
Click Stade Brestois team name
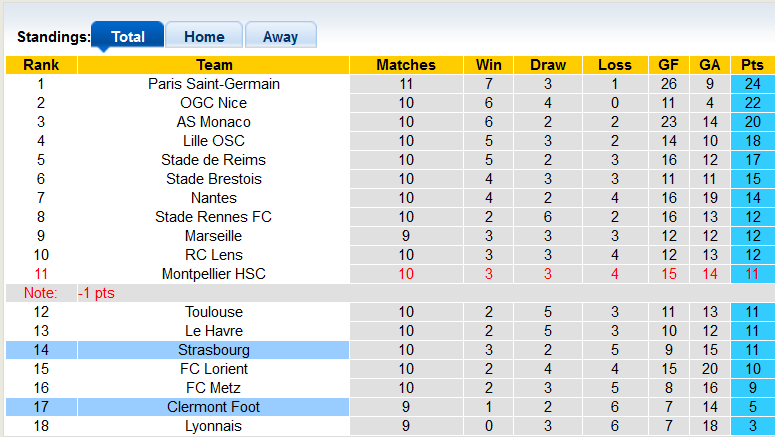pyautogui.click(x=213, y=179)
